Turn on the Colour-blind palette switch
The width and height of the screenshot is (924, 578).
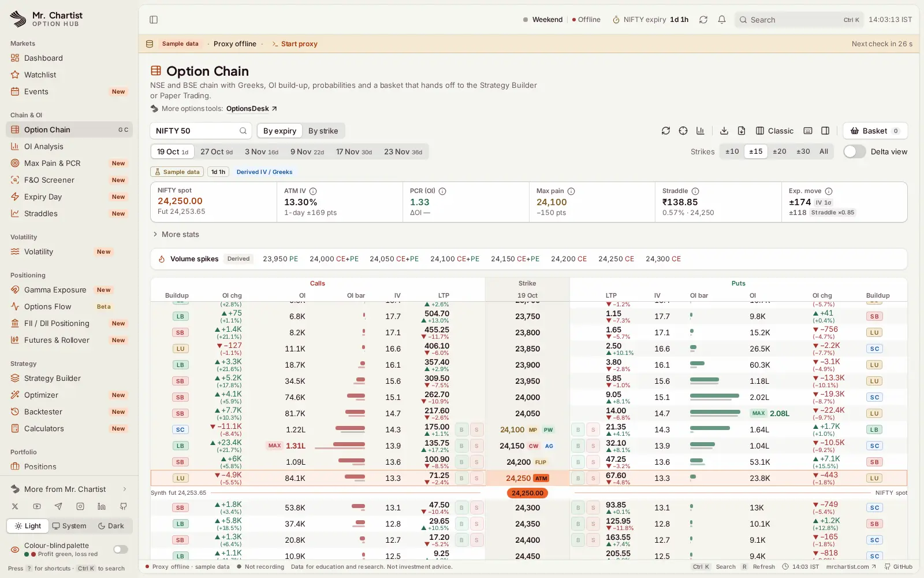click(121, 549)
